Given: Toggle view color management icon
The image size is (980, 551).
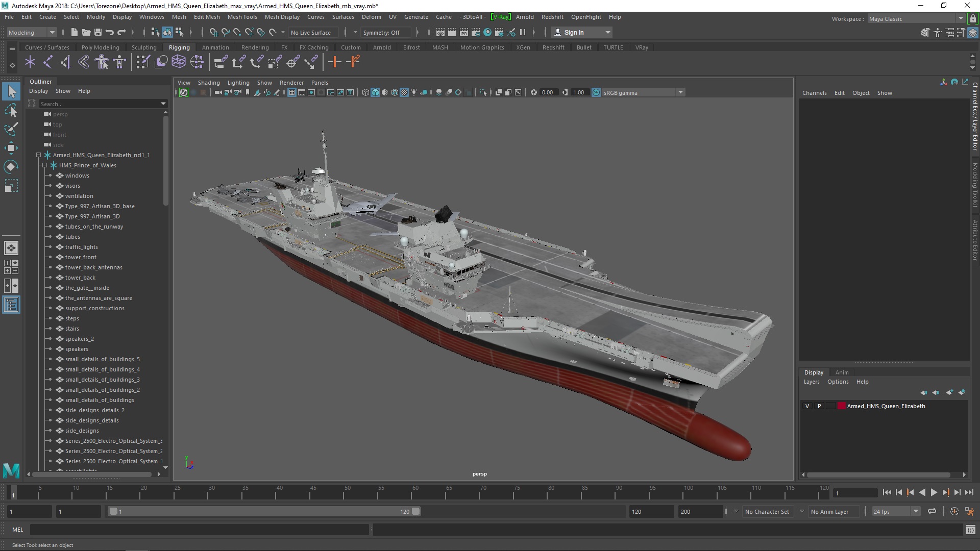Looking at the screenshot, I should point(596,92).
